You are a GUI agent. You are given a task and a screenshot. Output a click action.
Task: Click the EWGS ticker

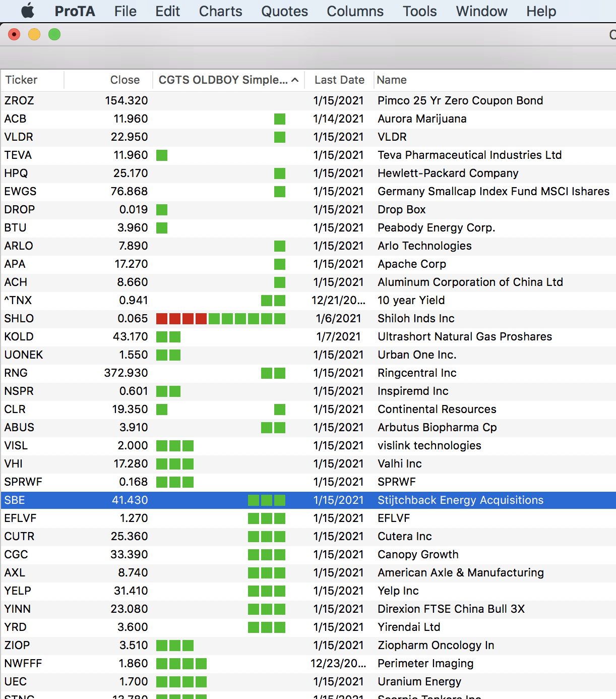[20, 191]
